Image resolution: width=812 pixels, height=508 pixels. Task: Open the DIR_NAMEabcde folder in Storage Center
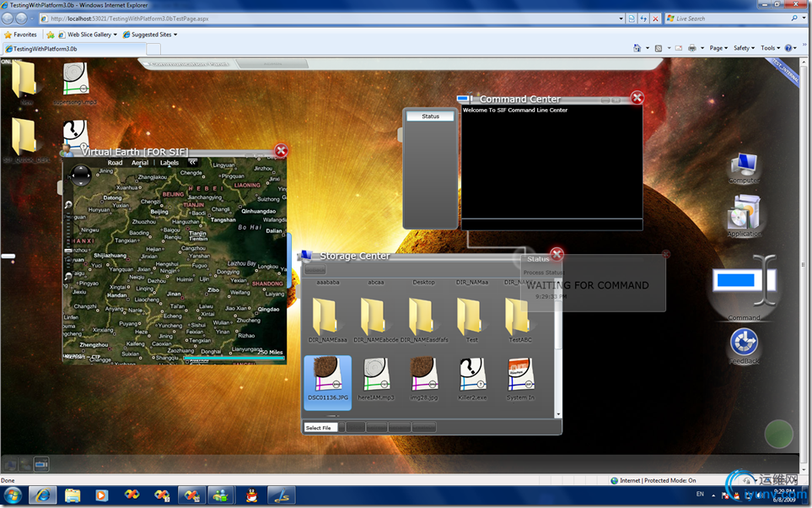[x=376, y=320]
